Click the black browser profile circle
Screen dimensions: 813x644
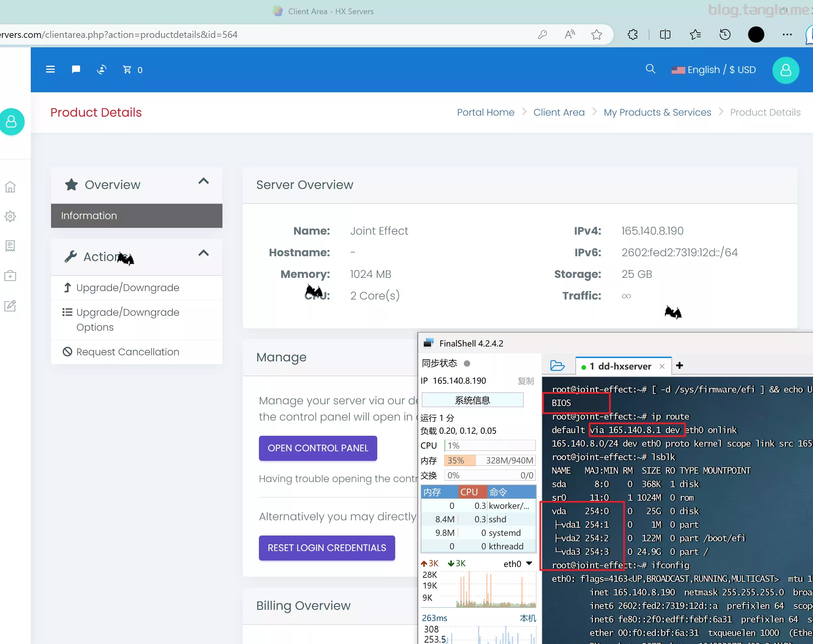pos(756,35)
